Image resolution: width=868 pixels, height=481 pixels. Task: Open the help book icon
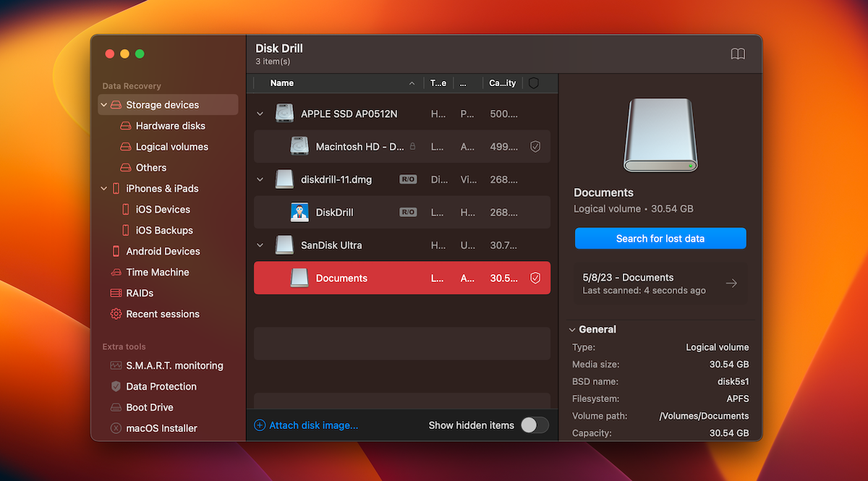click(x=737, y=54)
